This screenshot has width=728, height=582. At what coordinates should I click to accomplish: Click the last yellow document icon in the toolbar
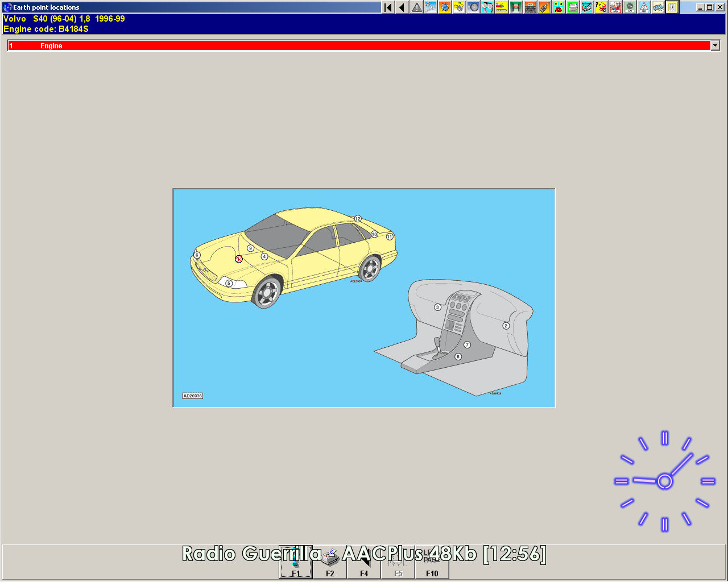[672, 7]
